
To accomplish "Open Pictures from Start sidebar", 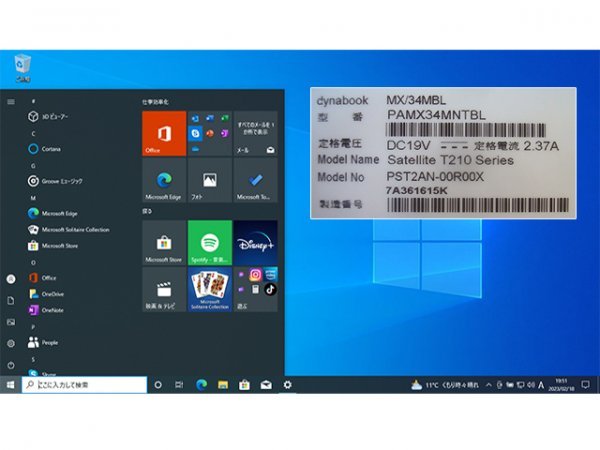I will (11, 322).
